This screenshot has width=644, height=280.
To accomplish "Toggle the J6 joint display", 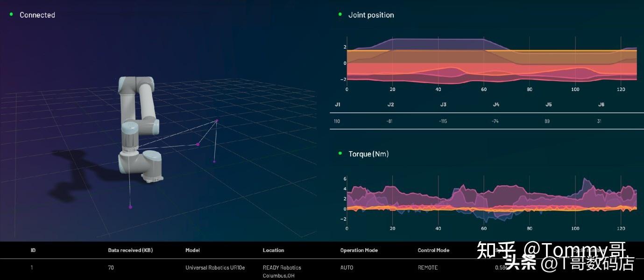I will [x=601, y=104].
